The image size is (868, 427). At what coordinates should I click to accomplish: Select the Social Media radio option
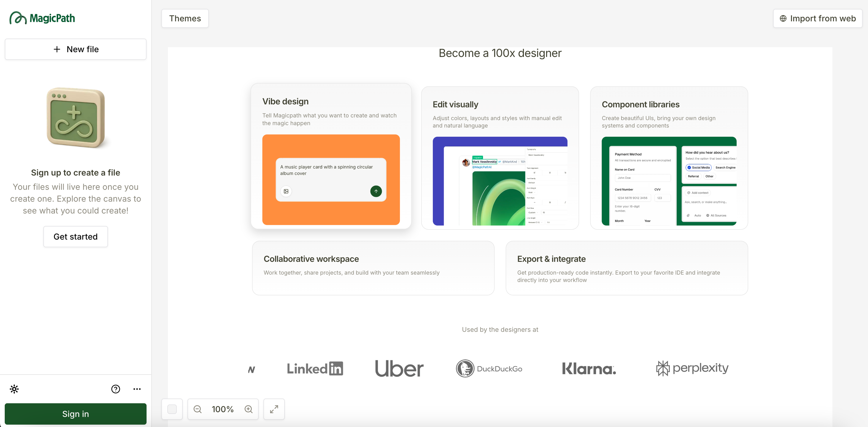tap(698, 167)
